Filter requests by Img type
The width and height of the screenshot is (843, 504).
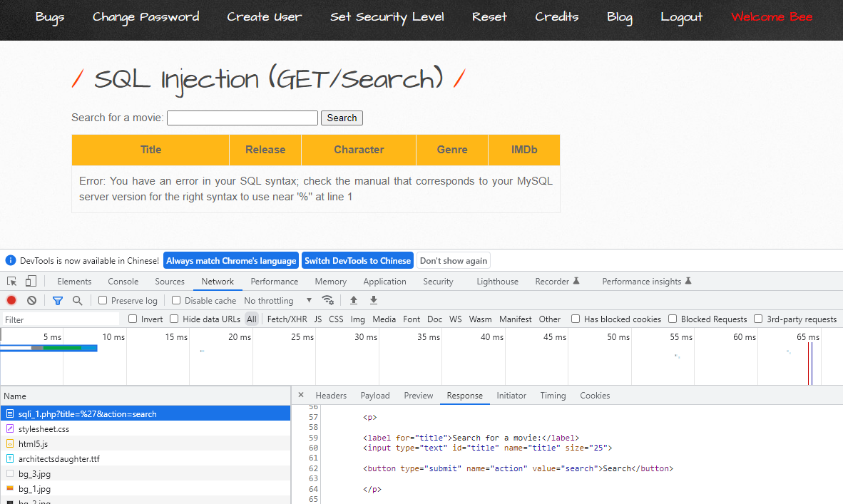[357, 319]
